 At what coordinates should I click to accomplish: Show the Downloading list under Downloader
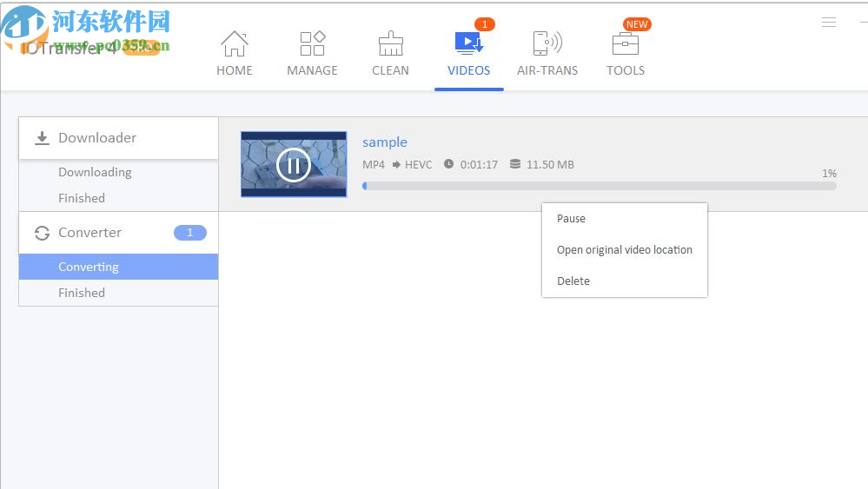pos(95,172)
